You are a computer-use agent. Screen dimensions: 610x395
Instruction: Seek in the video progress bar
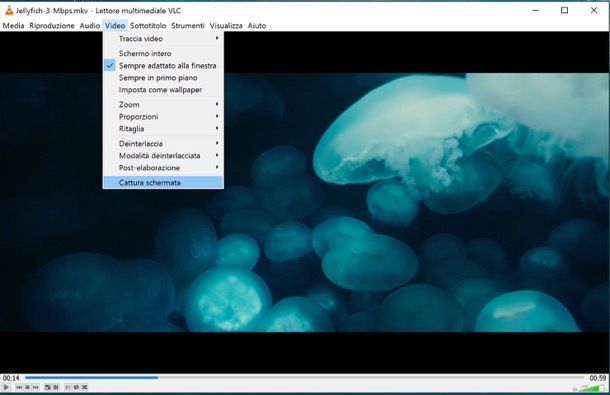[x=304, y=377]
